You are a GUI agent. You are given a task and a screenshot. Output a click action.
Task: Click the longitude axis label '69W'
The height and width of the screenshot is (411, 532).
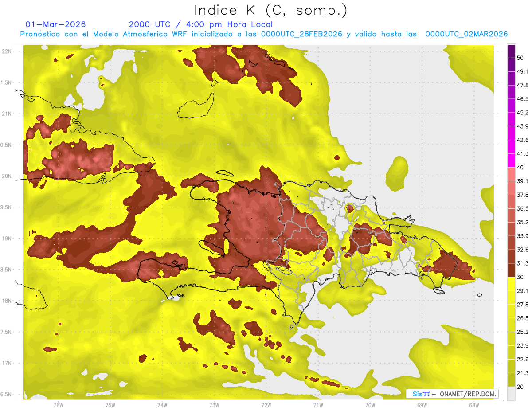422,405
